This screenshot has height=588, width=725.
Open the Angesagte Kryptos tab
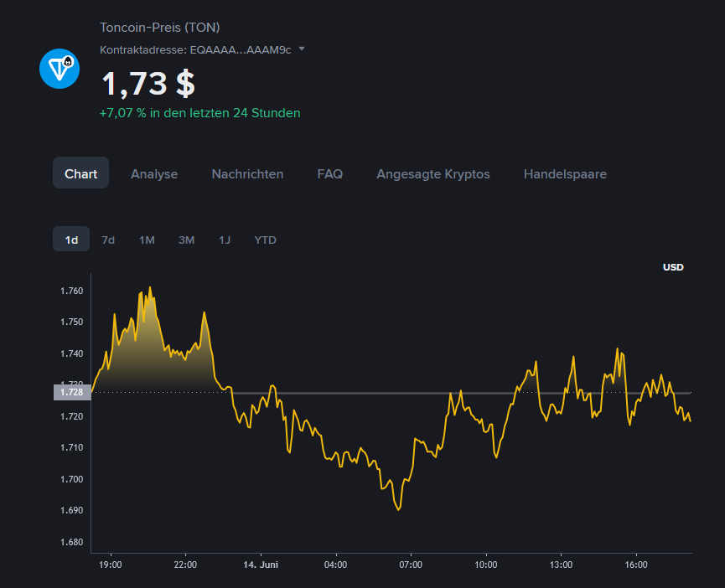point(432,174)
